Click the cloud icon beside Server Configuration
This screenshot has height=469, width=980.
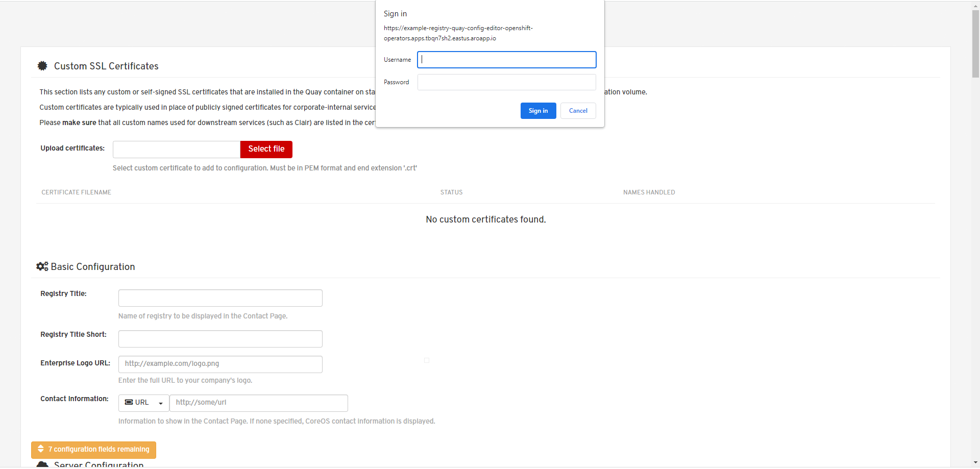point(42,464)
